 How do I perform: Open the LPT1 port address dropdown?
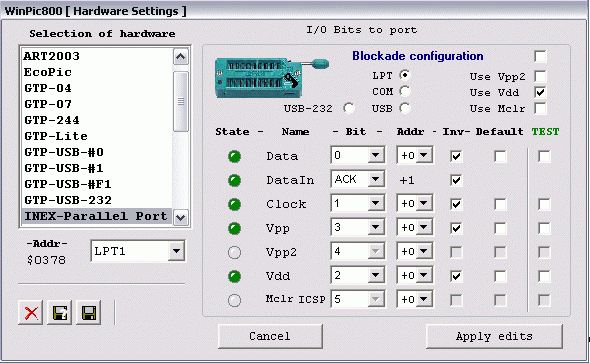176,251
